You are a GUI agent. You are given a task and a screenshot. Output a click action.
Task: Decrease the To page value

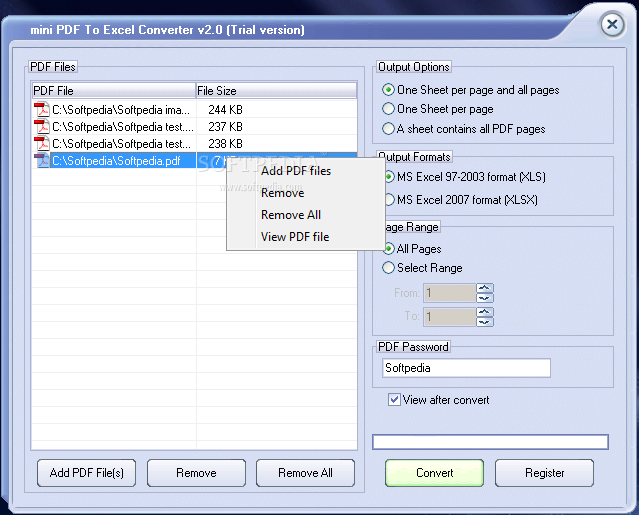485,321
